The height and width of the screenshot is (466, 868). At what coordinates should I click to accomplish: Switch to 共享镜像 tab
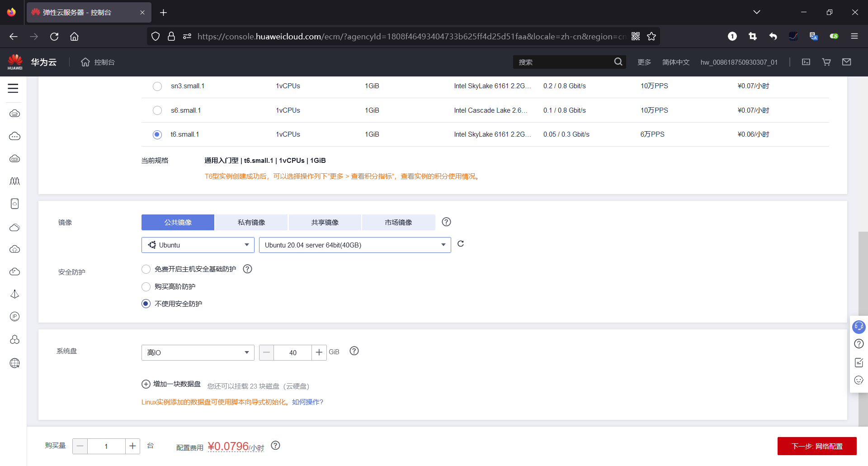coord(325,222)
